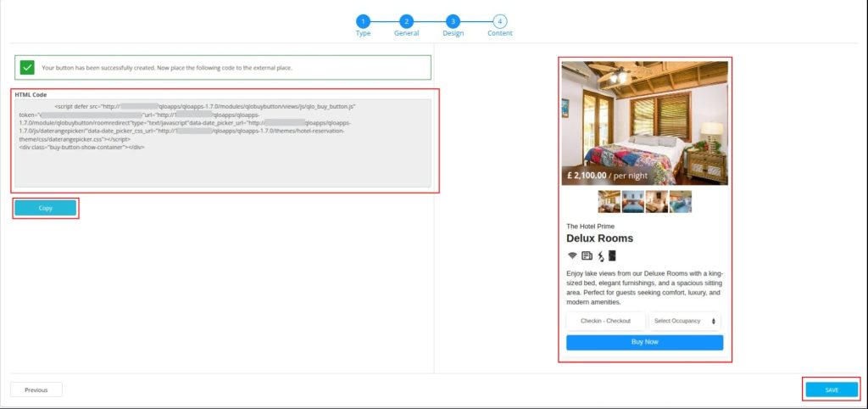Viewport: 868px width, 409px height.
Task: Click the Checkin - Checkout date field
Action: pyautogui.click(x=605, y=321)
